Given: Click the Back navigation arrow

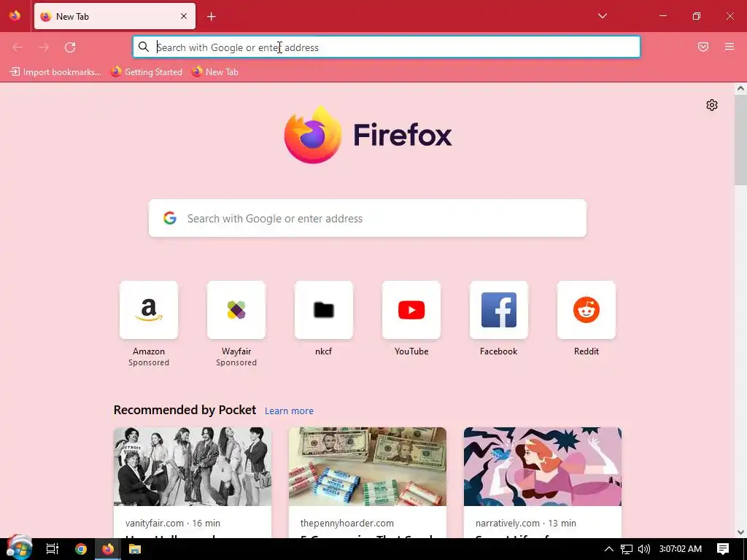Looking at the screenshot, I should (x=18, y=47).
